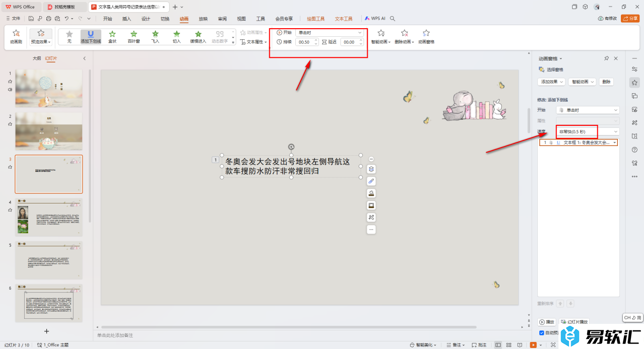Open the 速度 speed dropdown 非常快(0.5 秒)
This screenshot has width=644, height=349.
click(x=588, y=131)
